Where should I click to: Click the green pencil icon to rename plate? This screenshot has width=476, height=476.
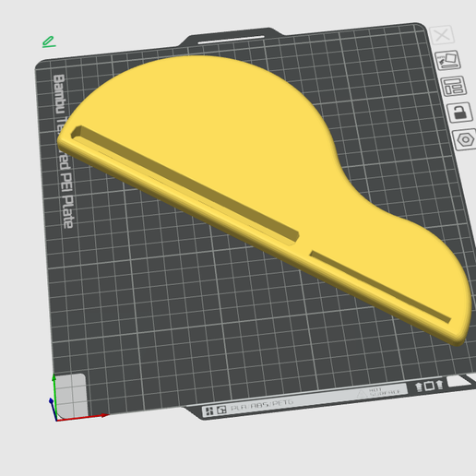coord(49,42)
